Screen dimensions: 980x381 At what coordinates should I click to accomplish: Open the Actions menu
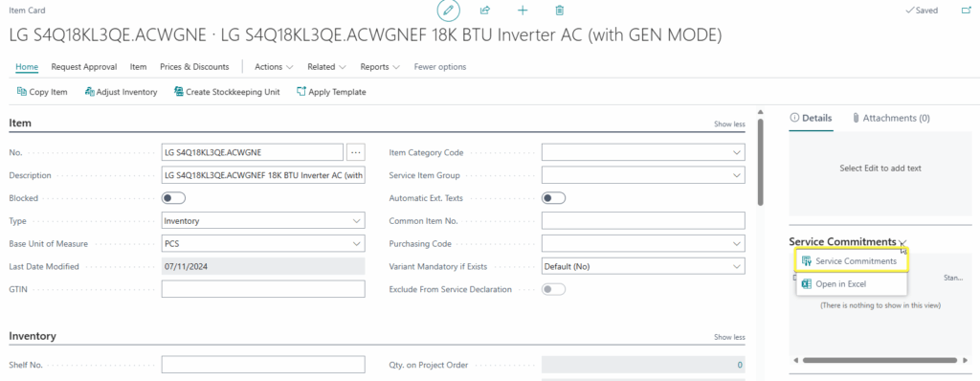274,67
